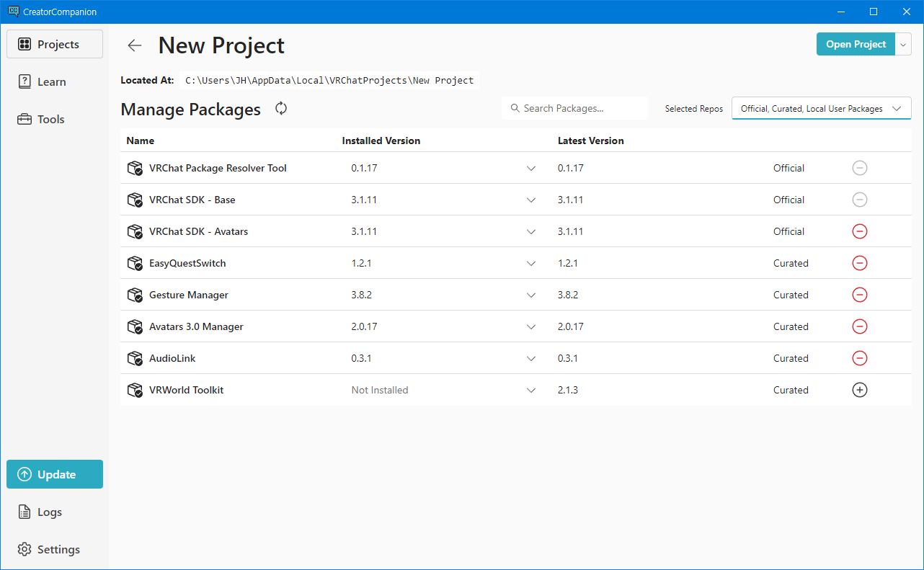Click the 'Curated' label for AudioLink
Viewport: 924px width, 570px height.
click(791, 358)
